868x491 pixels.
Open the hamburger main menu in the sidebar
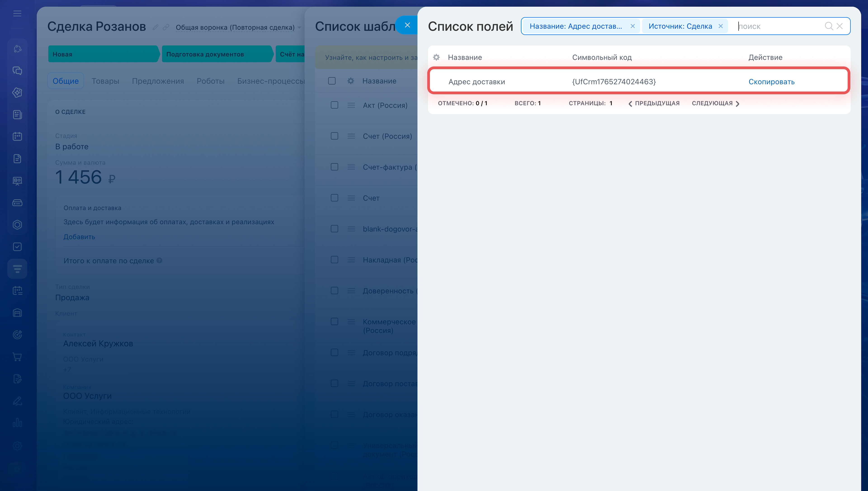17,14
